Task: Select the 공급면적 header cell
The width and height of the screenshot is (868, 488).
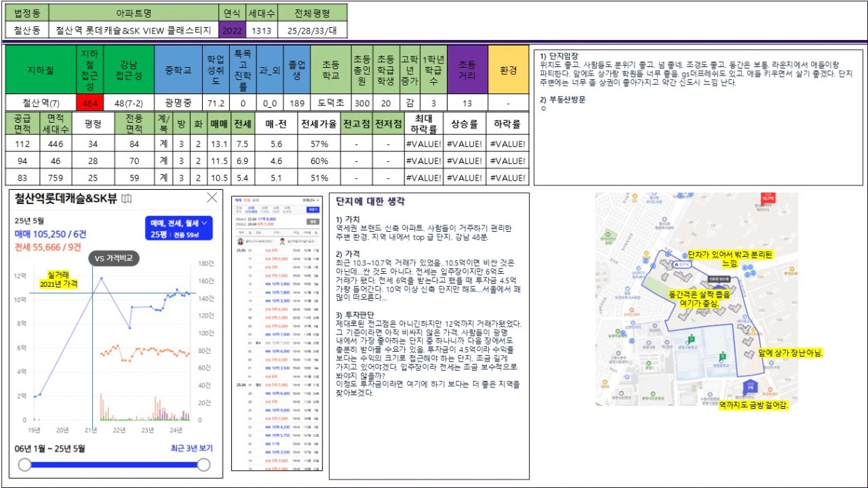Action: click(x=21, y=124)
